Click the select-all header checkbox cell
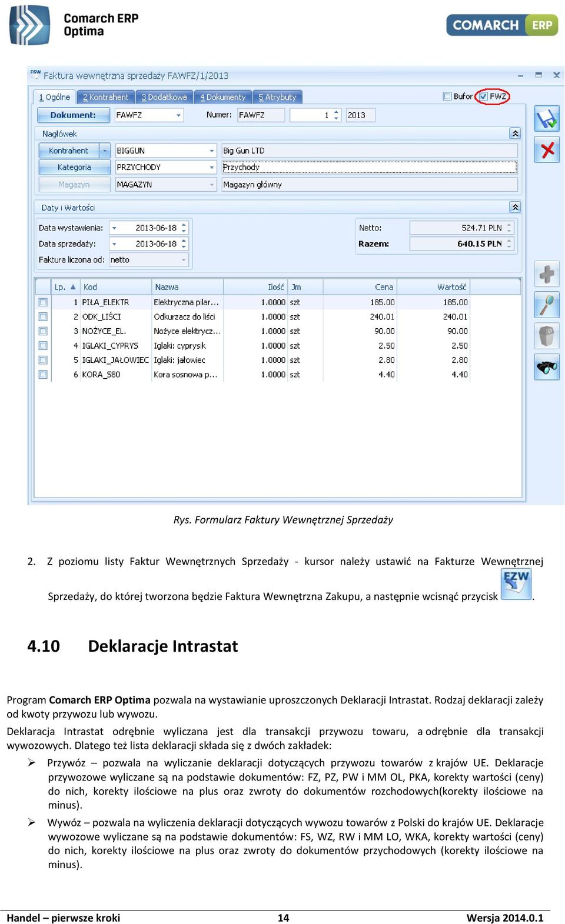 pos(43,287)
